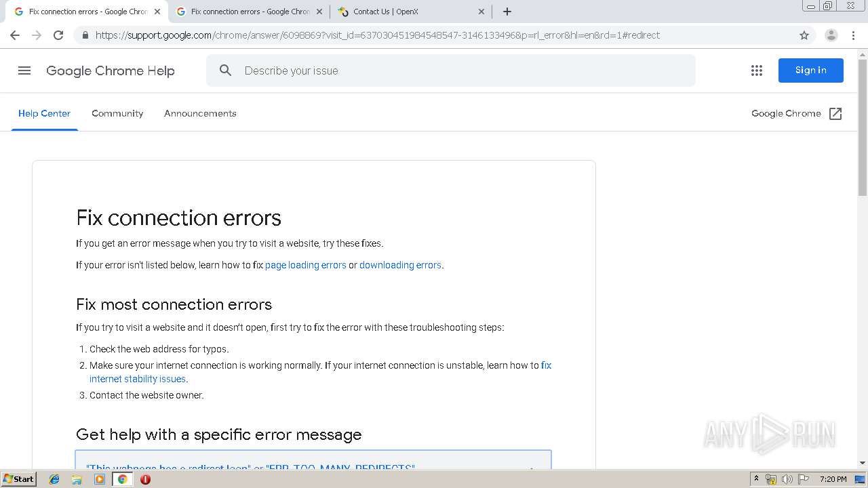Open a new browser tab
Image resolution: width=868 pixels, height=488 pixels.
[x=507, y=12]
